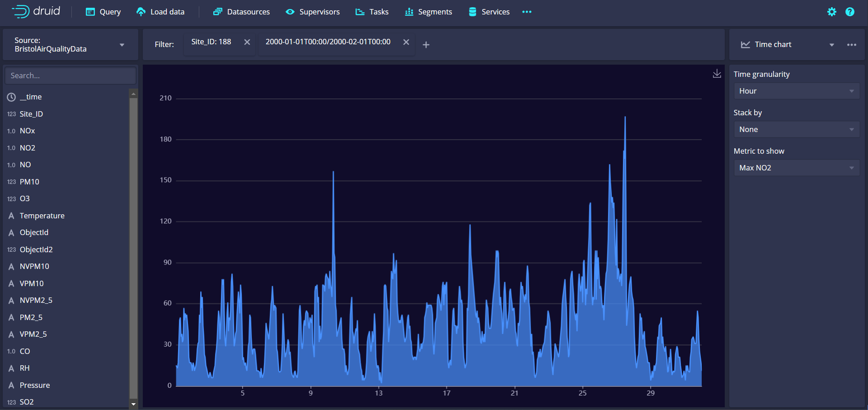The height and width of the screenshot is (410, 868).
Task: Edit the 2000-01-01 interval filter chip
Action: click(328, 42)
